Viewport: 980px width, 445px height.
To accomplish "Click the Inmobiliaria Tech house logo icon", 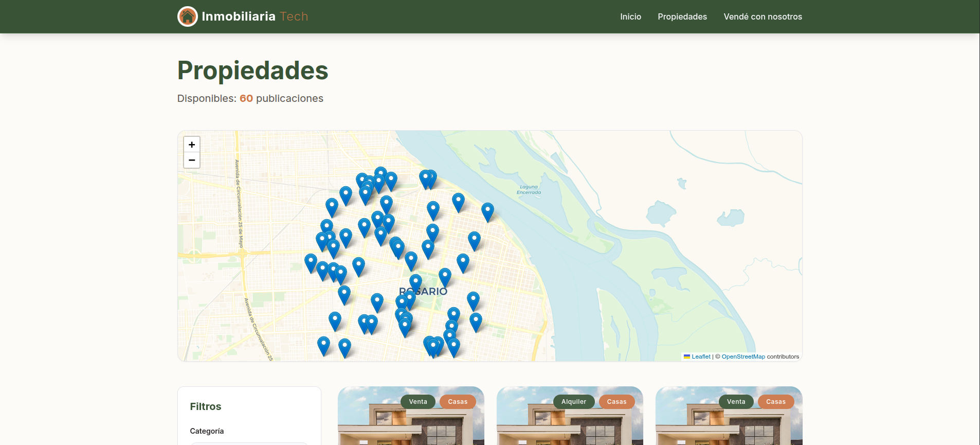I will tap(188, 16).
